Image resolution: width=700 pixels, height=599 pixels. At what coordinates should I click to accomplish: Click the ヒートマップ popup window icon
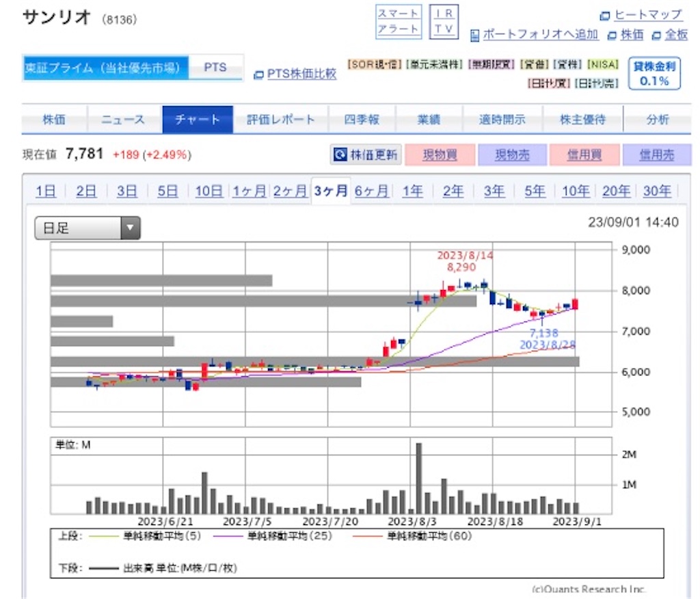click(x=604, y=16)
